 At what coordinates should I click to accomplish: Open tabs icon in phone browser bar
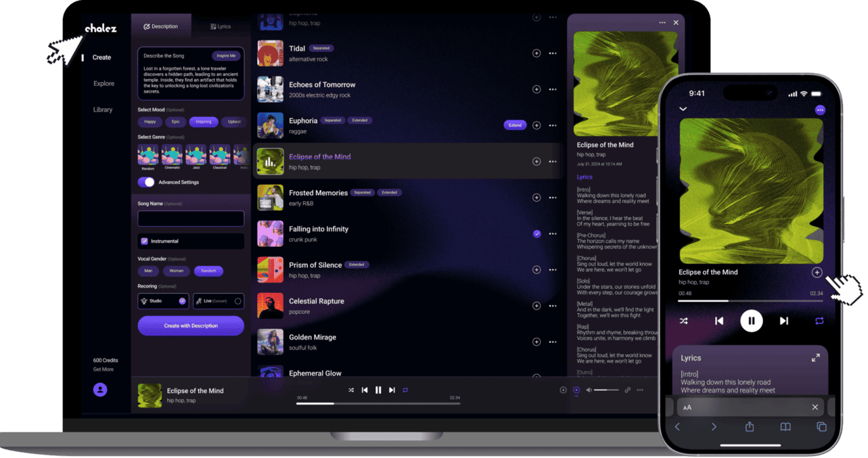click(x=821, y=427)
